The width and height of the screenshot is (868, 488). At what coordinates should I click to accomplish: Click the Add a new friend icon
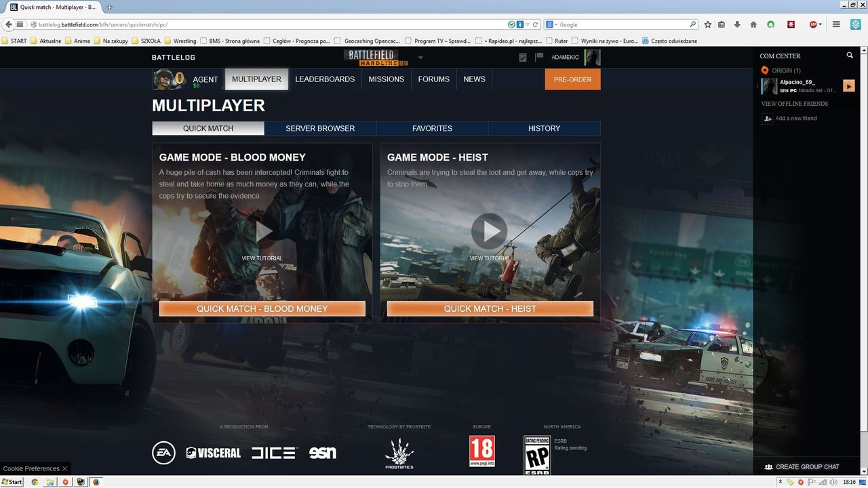tap(768, 118)
